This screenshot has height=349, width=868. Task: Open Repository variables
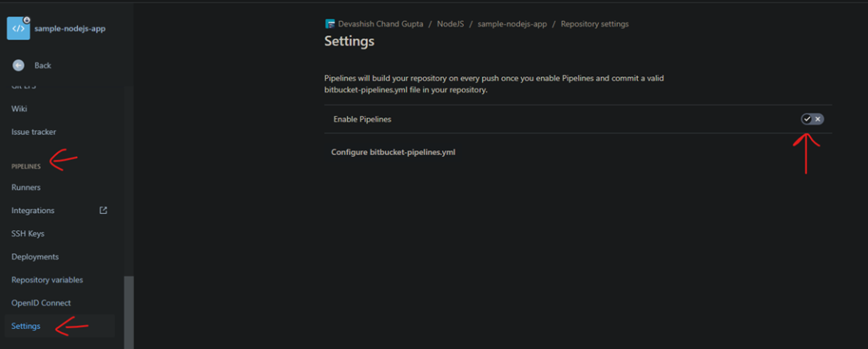tap(47, 280)
